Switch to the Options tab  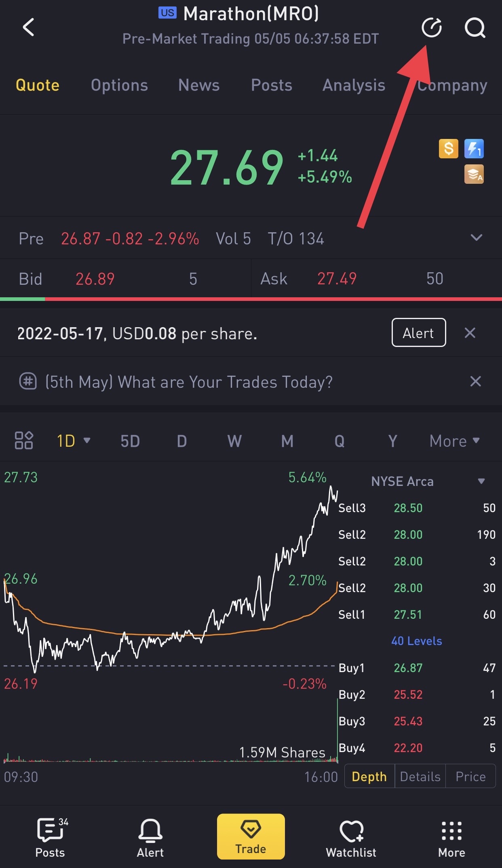coord(119,85)
